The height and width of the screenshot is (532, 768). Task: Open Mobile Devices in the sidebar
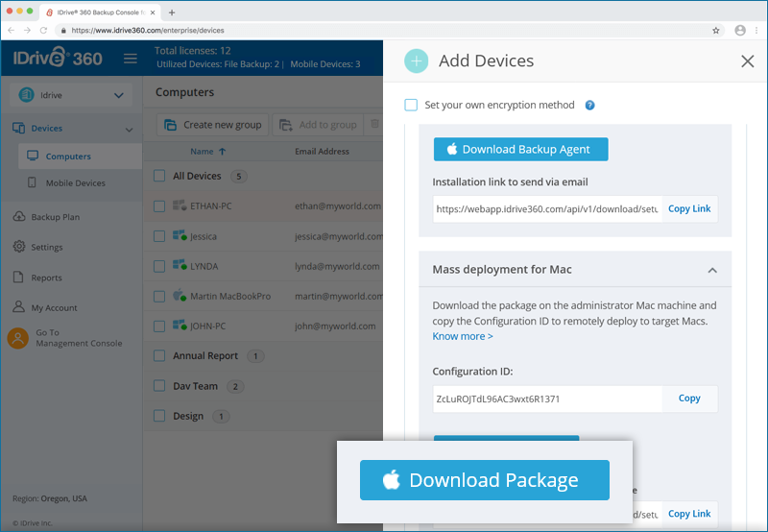(x=76, y=182)
